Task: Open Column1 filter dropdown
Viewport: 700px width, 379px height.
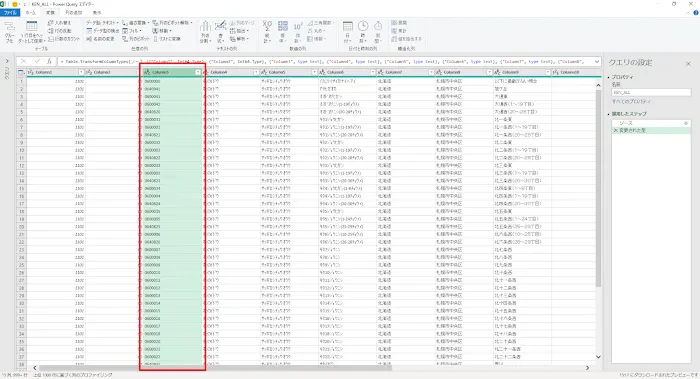Action: [x=81, y=72]
